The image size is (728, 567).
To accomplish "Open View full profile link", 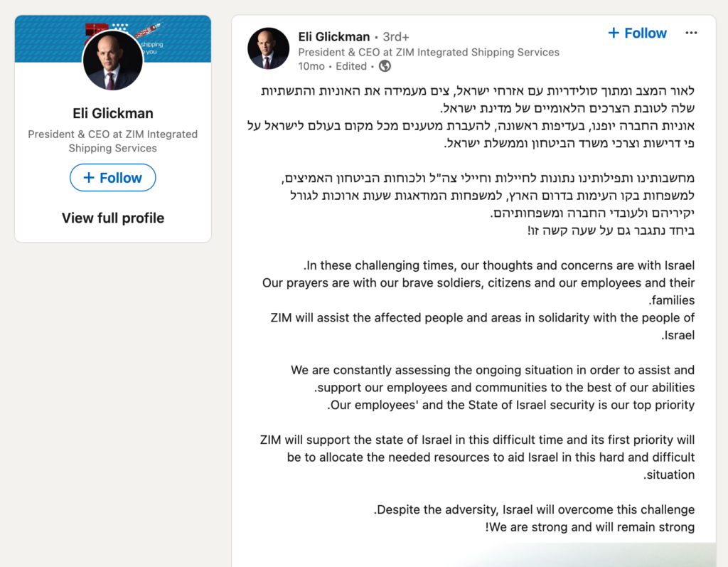I will (113, 218).
